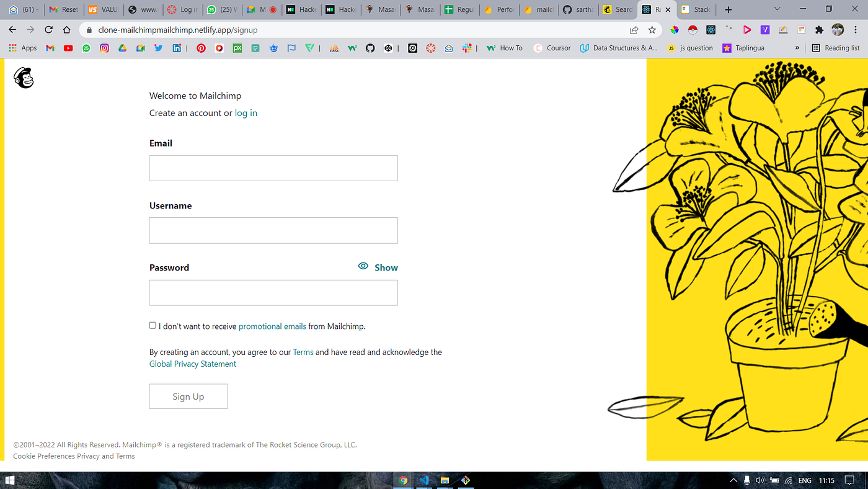868x489 pixels.
Task: Click the address bar URL
Action: pyautogui.click(x=178, y=30)
